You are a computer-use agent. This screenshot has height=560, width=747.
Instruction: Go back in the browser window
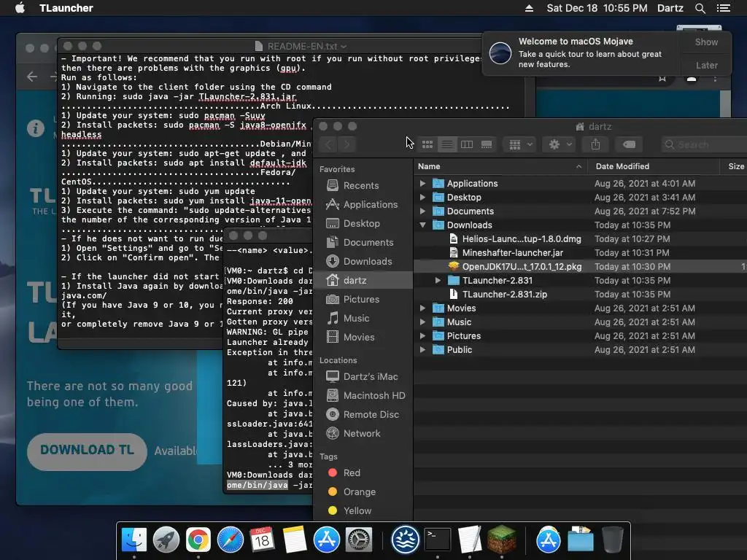coord(32,76)
